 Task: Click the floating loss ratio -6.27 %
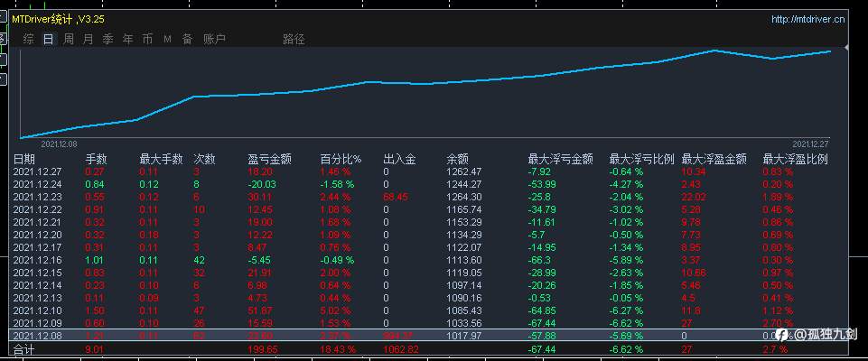click(626, 310)
